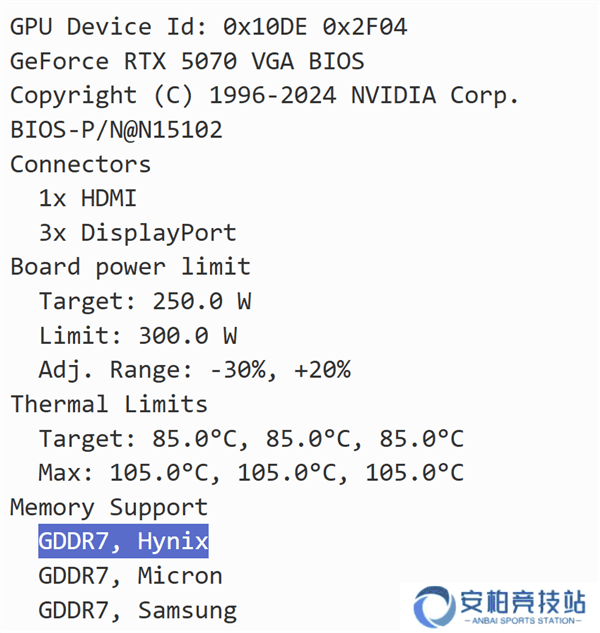Click the Anbai Sports Station logo icon
Image resolution: width=600 pixels, height=633 pixels.
coord(434,606)
